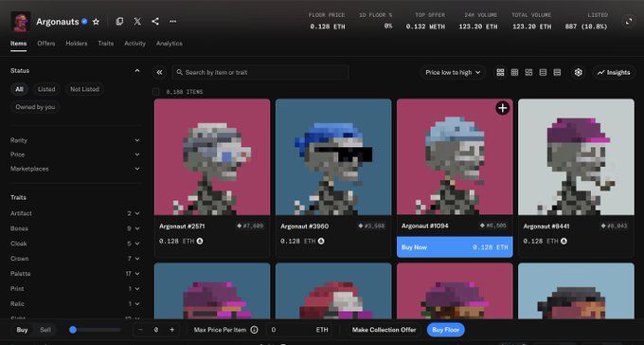Click the info icon next to Max Price Per Item
The width and height of the screenshot is (644, 345).
(x=254, y=330)
